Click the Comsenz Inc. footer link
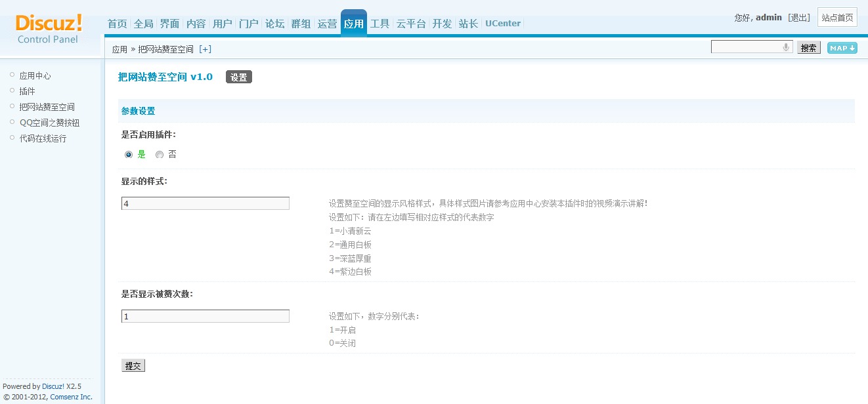This screenshot has height=404, width=868. (71, 397)
